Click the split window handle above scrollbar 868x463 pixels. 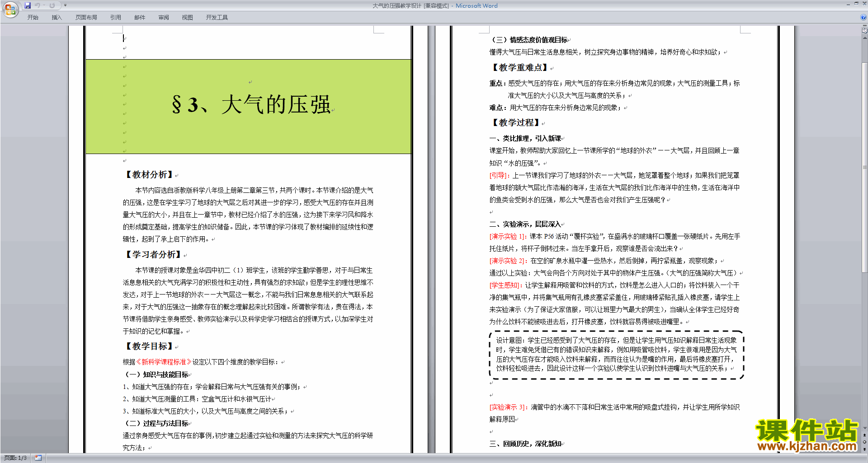(864, 26)
